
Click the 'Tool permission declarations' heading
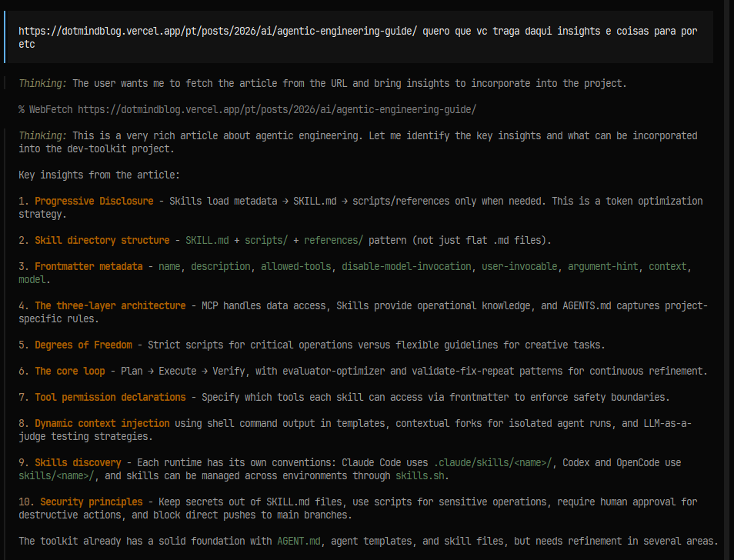(x=110, y=398)
